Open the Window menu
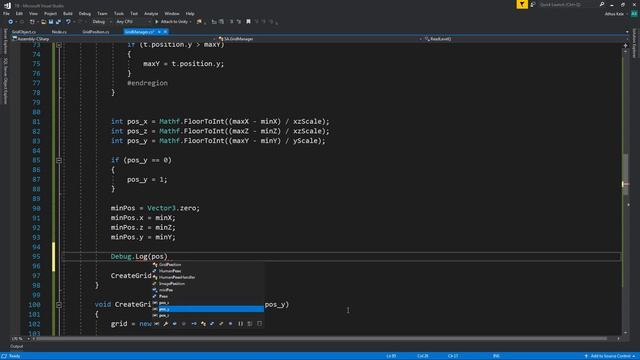This screenshot has height=360, width=640. [172, 13]
